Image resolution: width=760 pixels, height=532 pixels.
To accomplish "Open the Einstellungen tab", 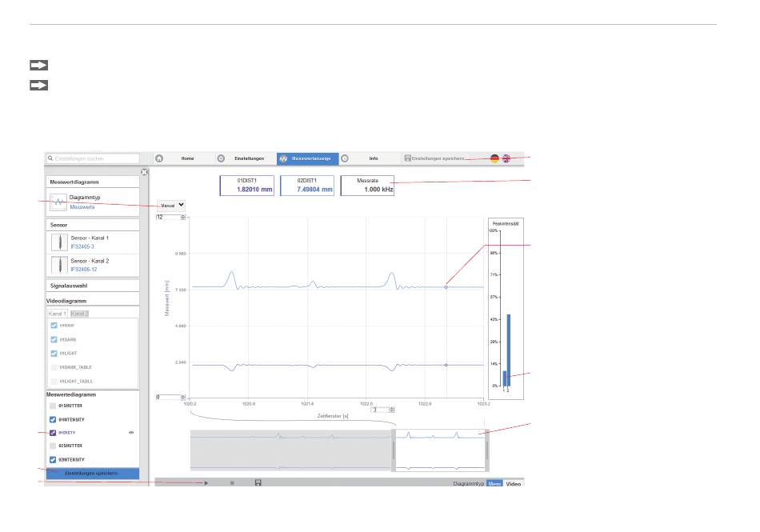I will click(x=246, y=158).
